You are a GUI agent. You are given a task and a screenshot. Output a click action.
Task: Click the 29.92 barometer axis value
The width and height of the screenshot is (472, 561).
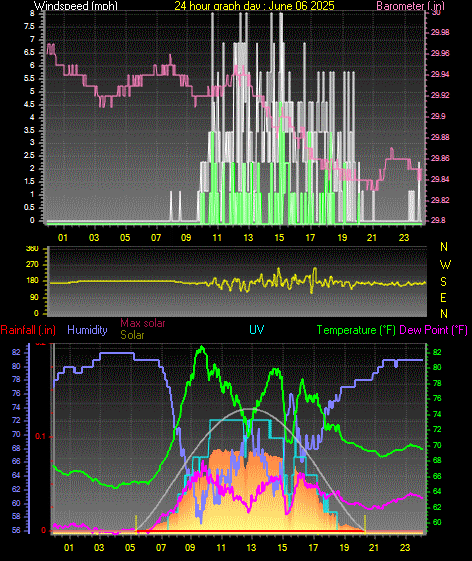tap(440, 96)
